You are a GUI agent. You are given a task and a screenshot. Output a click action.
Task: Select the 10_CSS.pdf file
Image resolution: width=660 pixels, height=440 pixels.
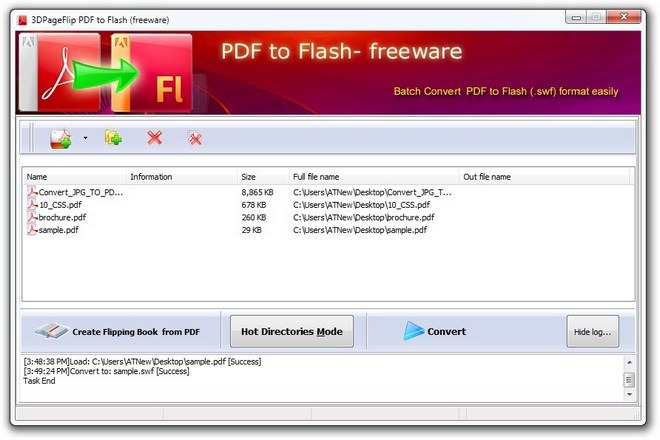pos(60,205)
